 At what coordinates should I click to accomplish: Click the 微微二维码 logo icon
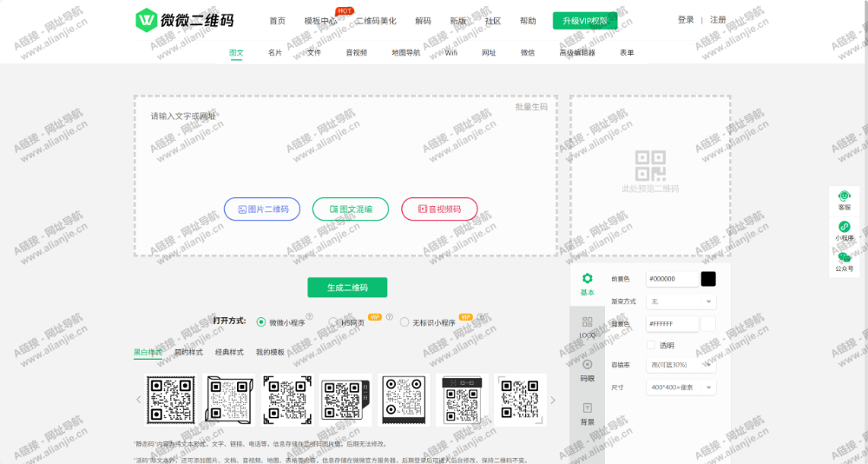146,20
